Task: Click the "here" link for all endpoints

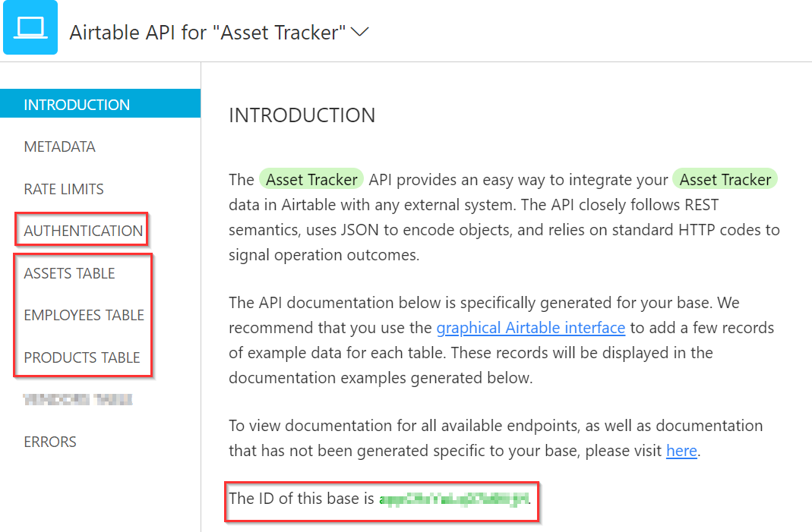Action: (x=681, y=451)
